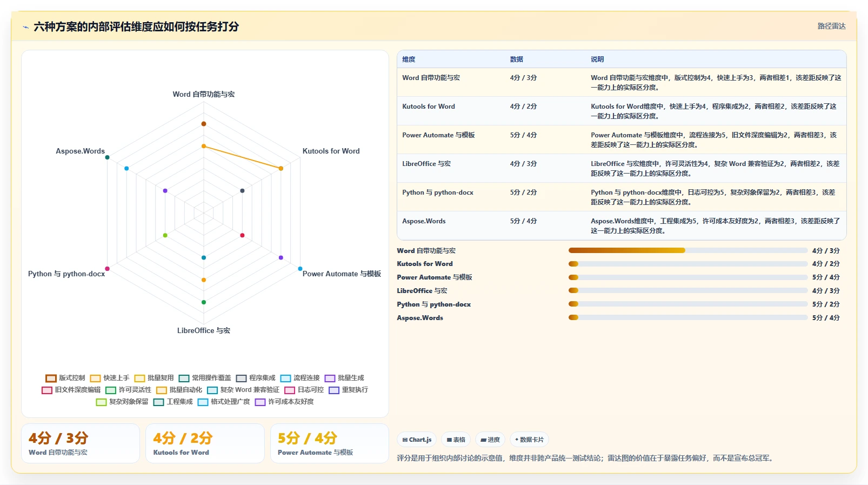Select Kutools for Word table row name
Viewport: 868px width, 485px height.
(429, 107)
